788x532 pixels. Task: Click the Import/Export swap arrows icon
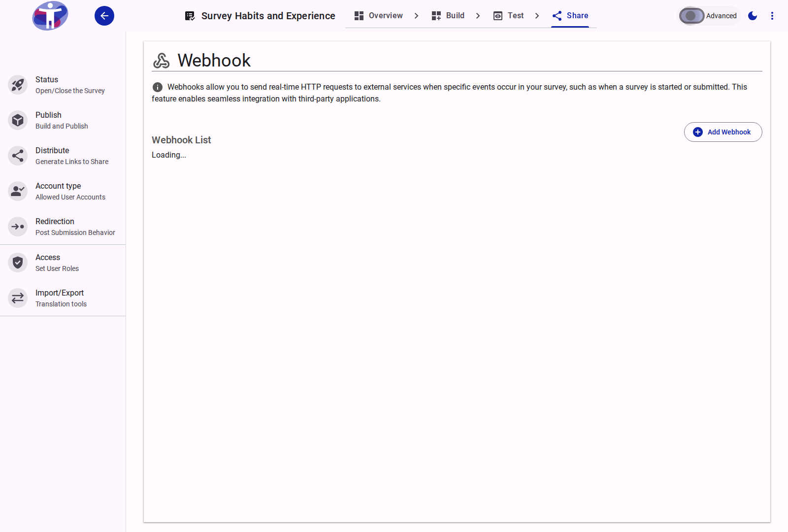(18, 298)
